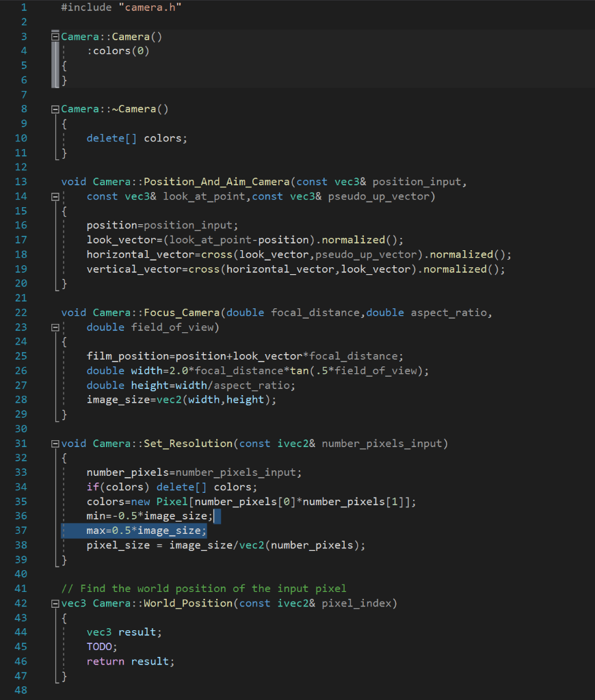Click line number 1 to select the include line
The image size is (595, 700).
pyautogui.click(x=24, y=7)
